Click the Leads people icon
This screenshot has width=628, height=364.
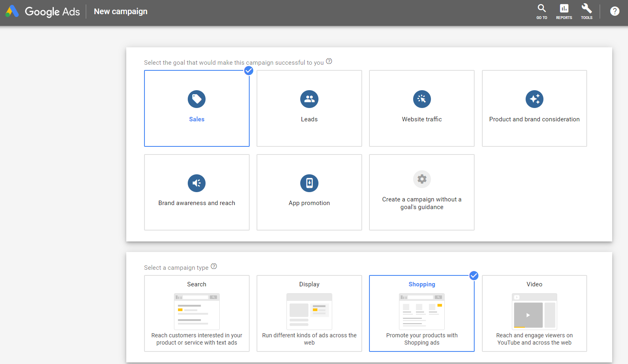pos(309,99)
